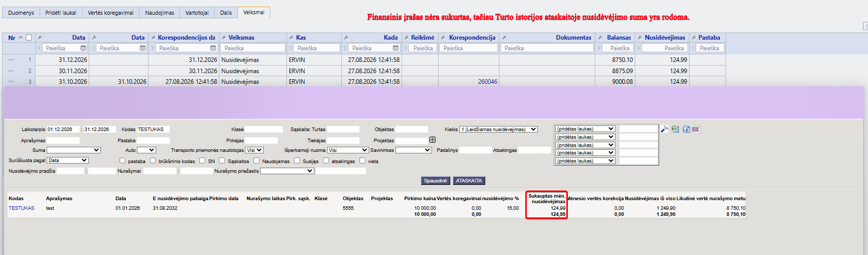The height and width of the screenshot is (255, 868).
Task: Enable the atsakingas checkbox
Action: click(x=326, y=161)
